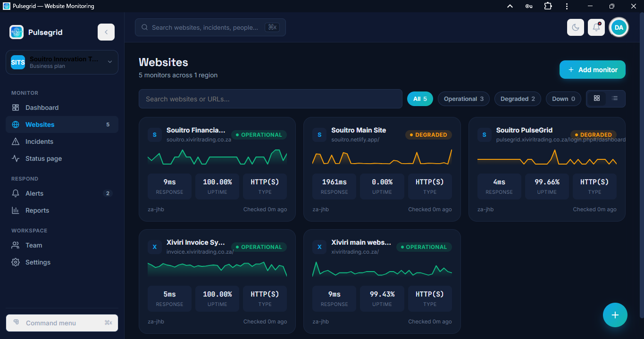Image resolution: width=644 pixels, height=339 pixels.
Task: Click the 99.66% uptime value
Action: [547, 182]
